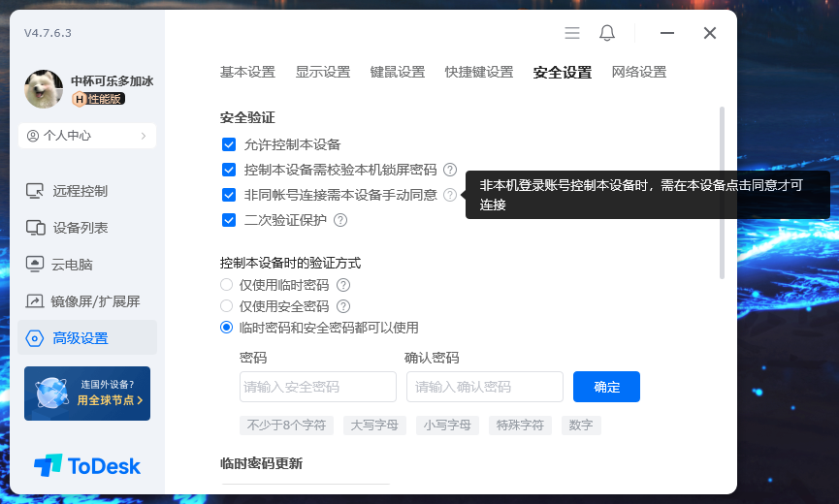The image size is (839, 504).
Task: Click the 大写字母 requirement tag
Action: tap(374, 425)
